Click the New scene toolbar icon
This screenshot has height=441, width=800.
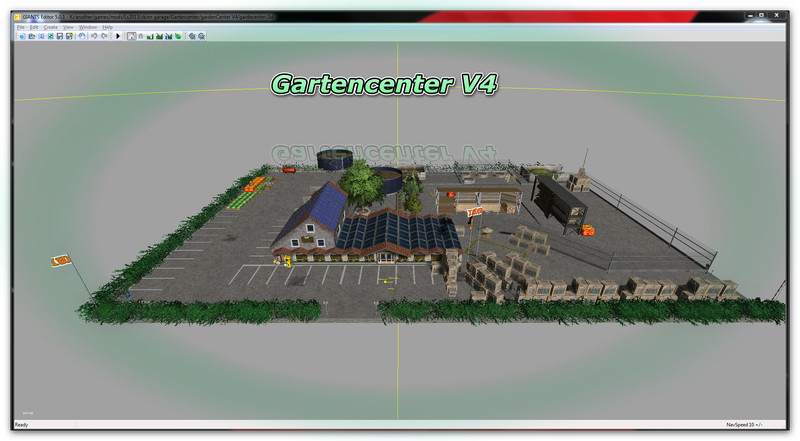coord(22,36)
